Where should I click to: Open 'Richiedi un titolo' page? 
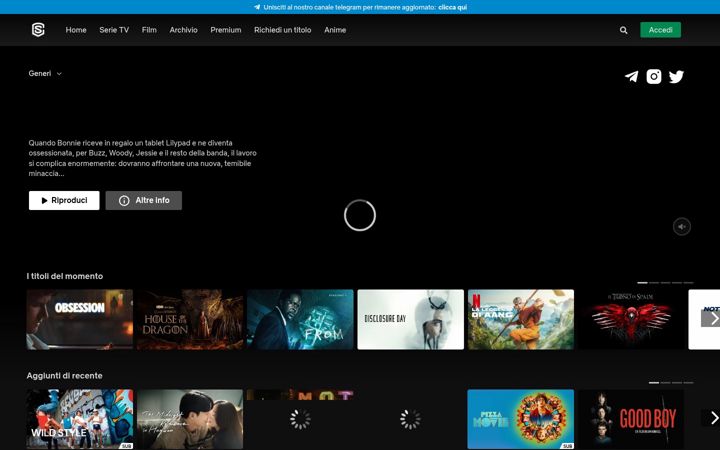pyautogui.click(x=282, y=30)
